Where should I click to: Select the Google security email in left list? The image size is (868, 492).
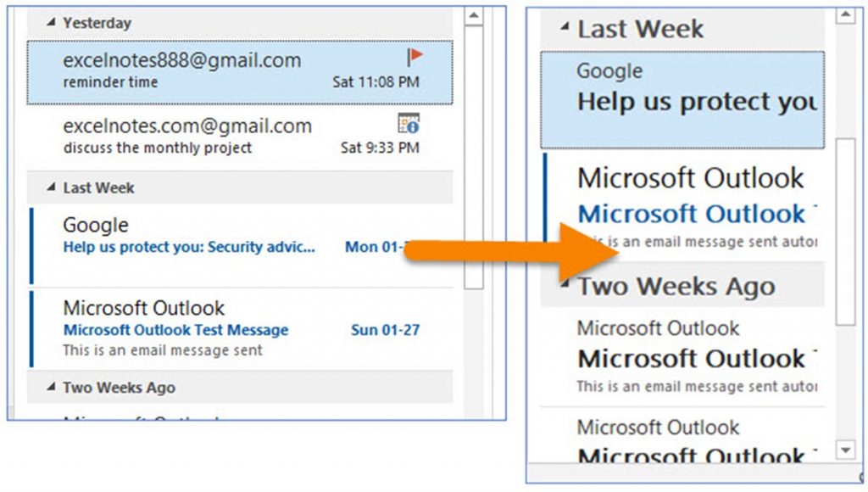212,238
